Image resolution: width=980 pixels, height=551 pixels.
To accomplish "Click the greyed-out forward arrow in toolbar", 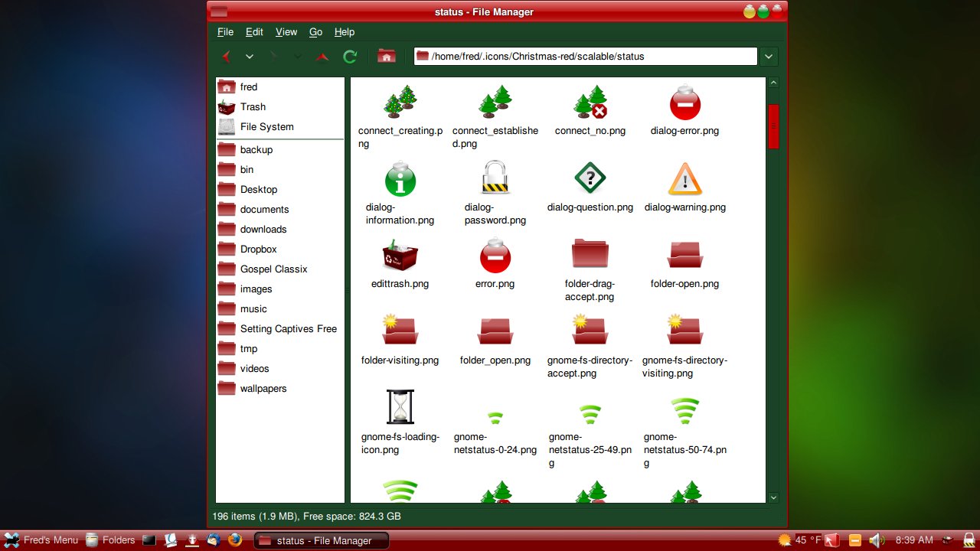I will 274,57.
